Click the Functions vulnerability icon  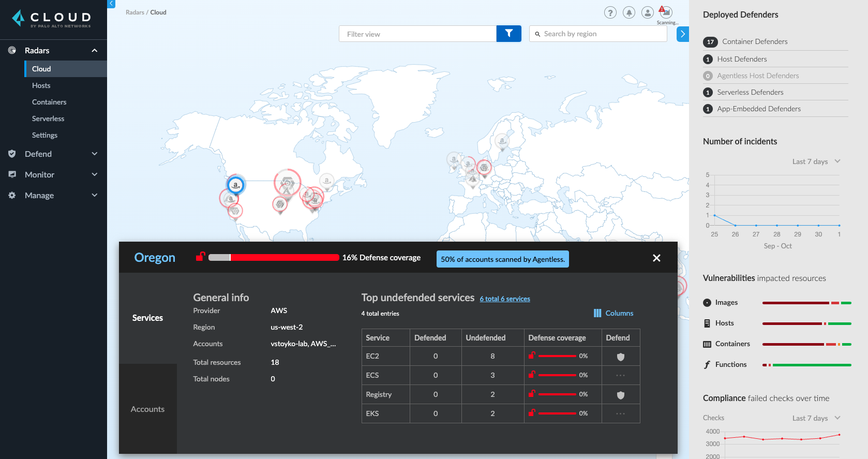pyautogui.click(x=707, y=365)
